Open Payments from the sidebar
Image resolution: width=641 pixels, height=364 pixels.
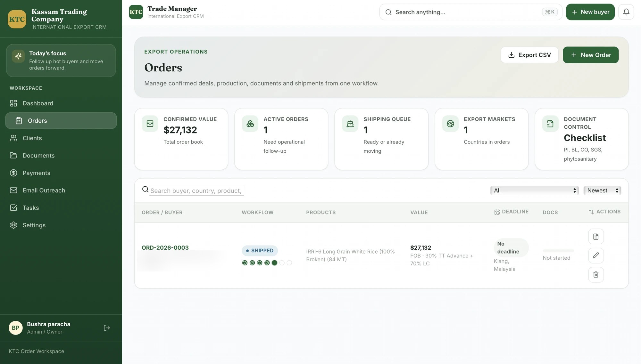tap(61, 173)
